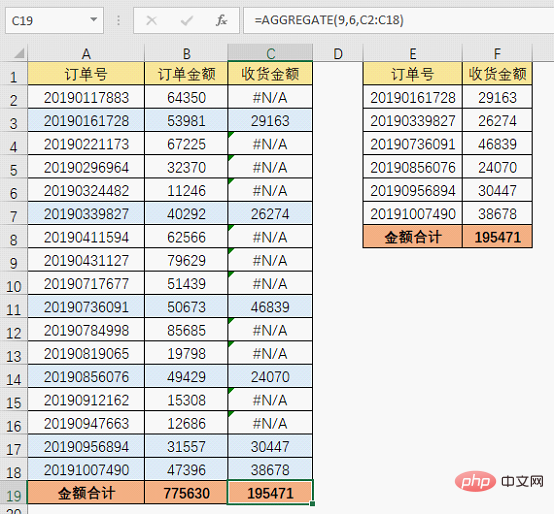Screen dimensions: 554x514
Task: Select column D header
Action: pos(338,53)
